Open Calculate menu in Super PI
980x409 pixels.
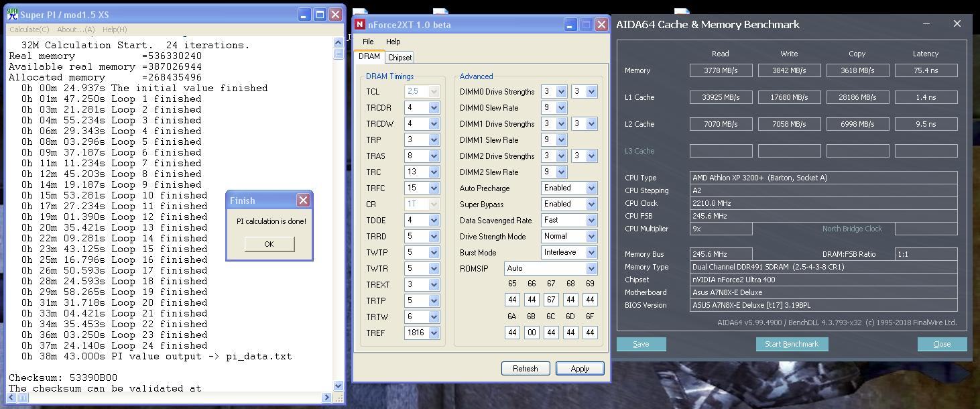[29, 30]
